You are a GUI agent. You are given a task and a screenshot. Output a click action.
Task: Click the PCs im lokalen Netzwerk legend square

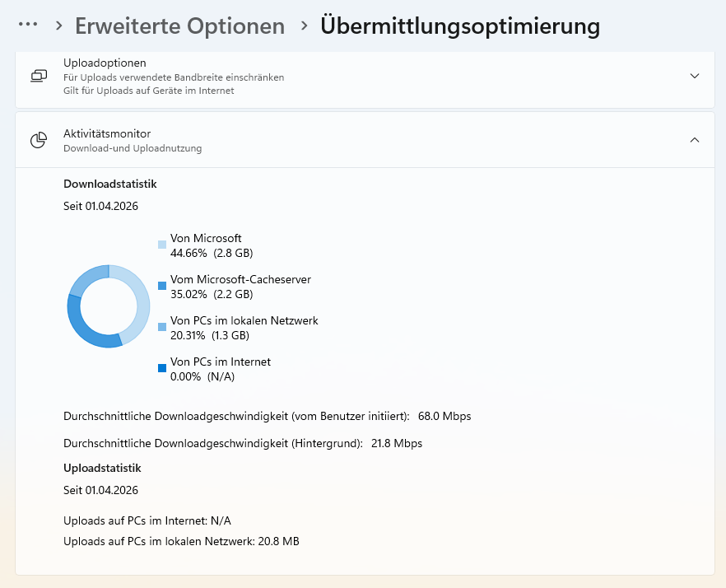(161, 327)
